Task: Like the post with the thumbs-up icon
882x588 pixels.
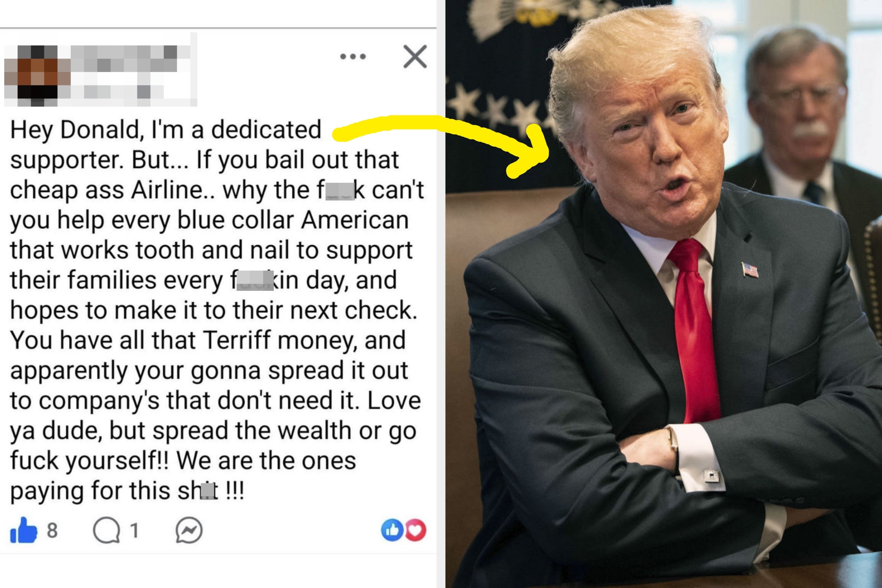Action: click(x=24, y=530)
